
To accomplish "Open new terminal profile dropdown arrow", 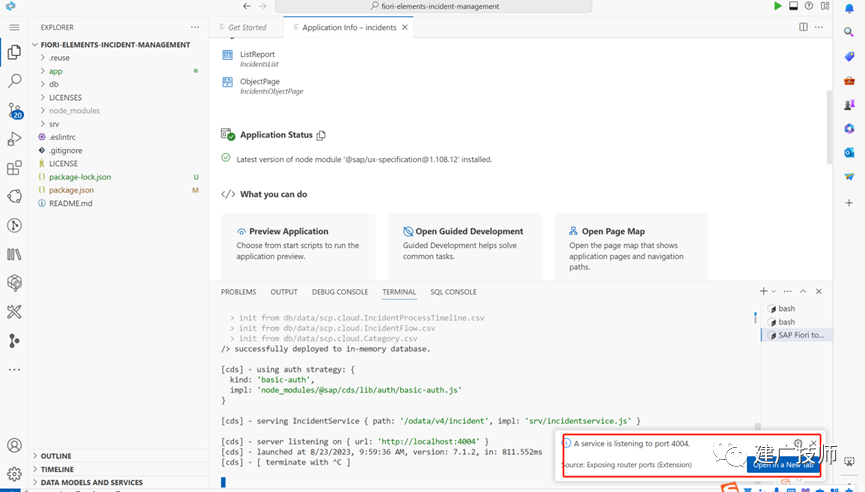I will [774, 291].
